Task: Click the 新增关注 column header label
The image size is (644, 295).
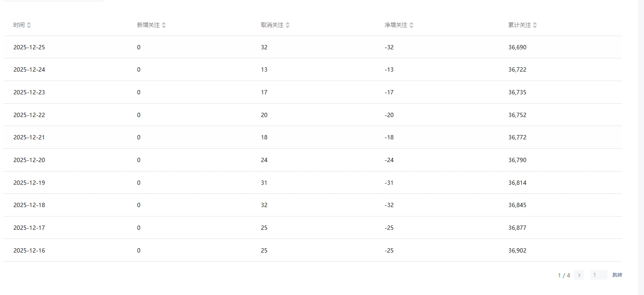Action: 148,25
